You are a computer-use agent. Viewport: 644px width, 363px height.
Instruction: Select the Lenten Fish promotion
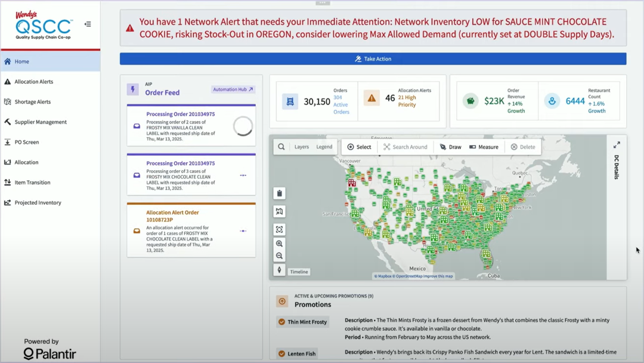(x=298, y=353)
